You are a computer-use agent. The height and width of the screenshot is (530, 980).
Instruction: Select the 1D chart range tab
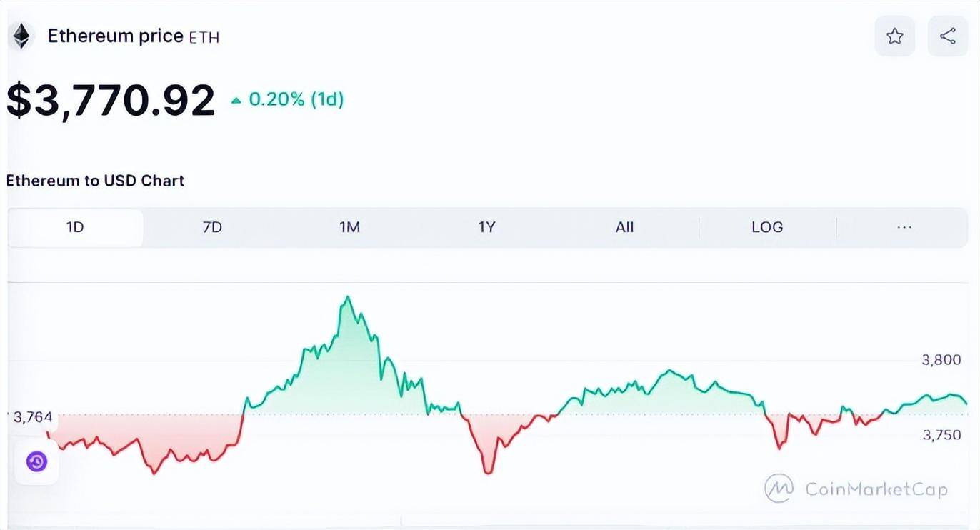click(75, 227)
